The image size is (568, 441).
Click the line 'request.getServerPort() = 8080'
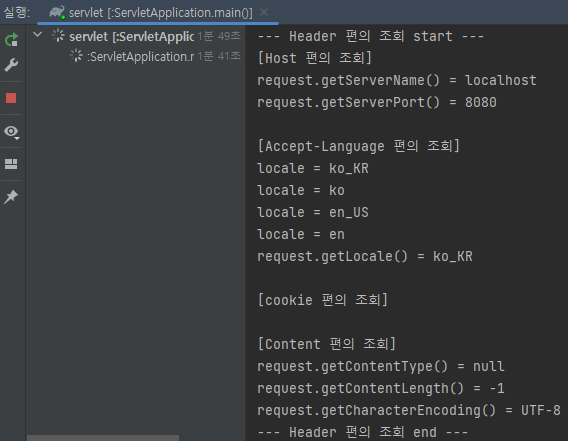377,102
